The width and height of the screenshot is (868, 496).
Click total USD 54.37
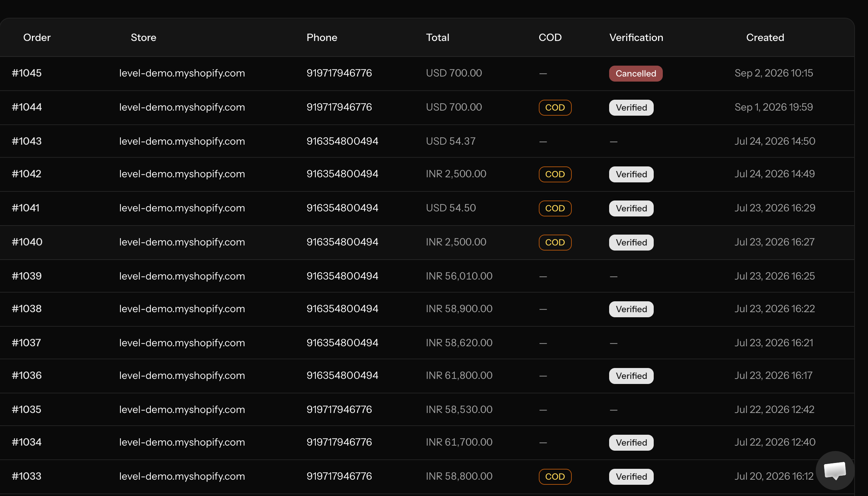pos(451,141)
